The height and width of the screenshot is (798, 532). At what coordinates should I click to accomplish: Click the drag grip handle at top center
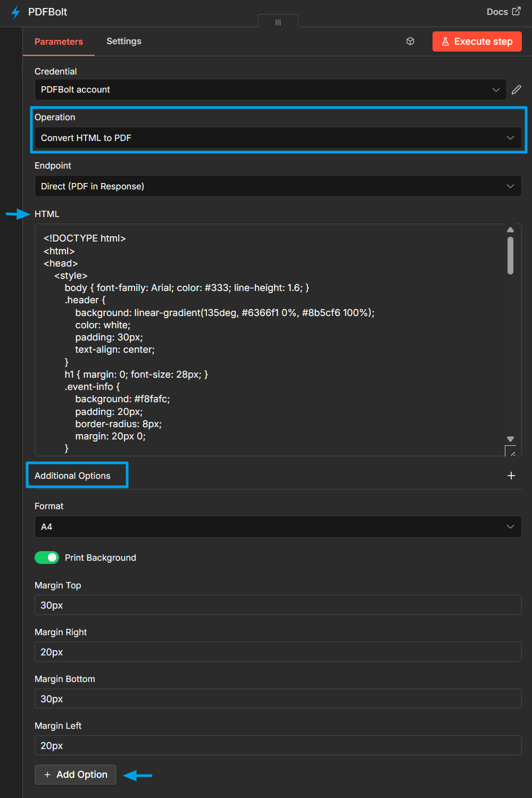click(x=277, y=21)
